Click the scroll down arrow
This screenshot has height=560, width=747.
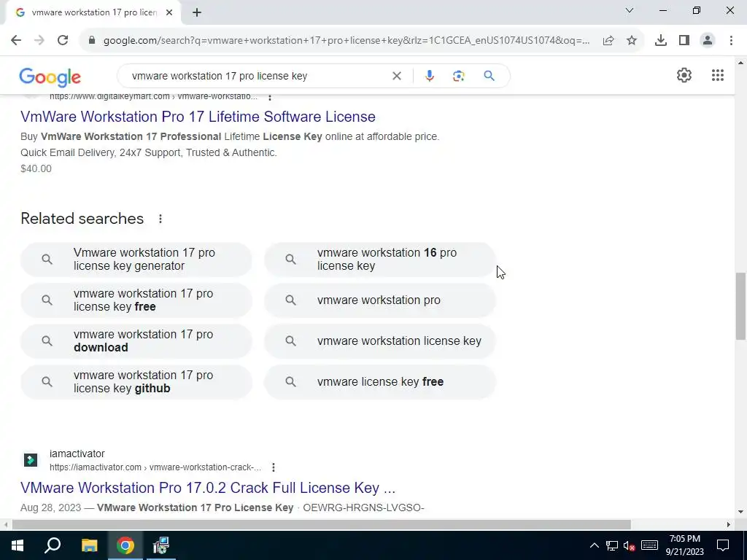coord(740,513)
